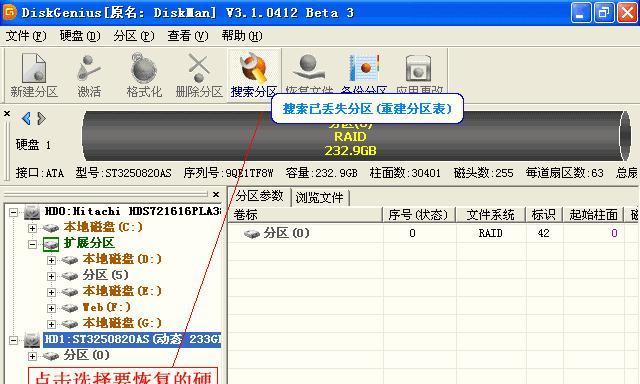Click the 删除分区 delete partition icon
Image resolution: width=640 pixels, height=384 pixels.
click(x=199, y=75)
